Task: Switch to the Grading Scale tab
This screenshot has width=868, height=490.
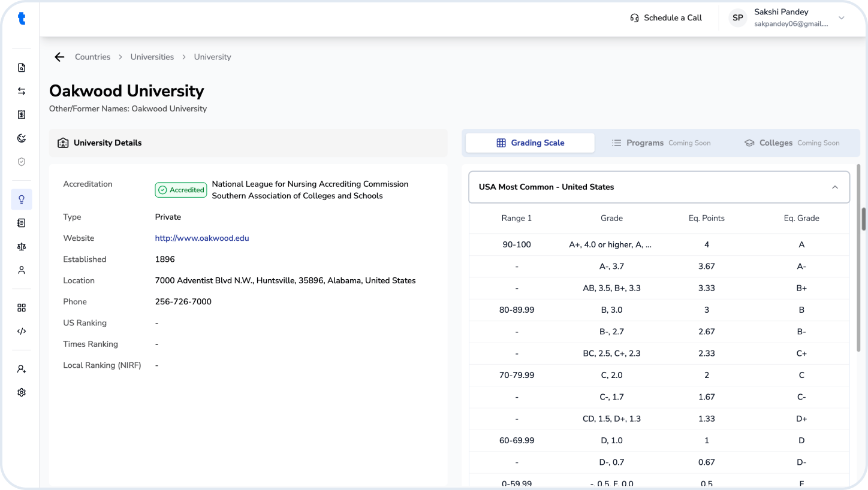Action: click(x=530, y=143)
